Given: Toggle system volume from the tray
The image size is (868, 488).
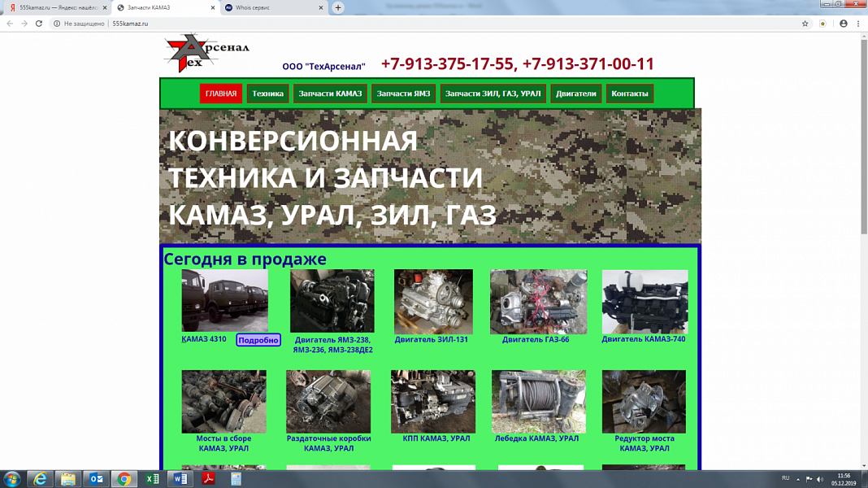Looking at the screenshot, I should [819, 478].
